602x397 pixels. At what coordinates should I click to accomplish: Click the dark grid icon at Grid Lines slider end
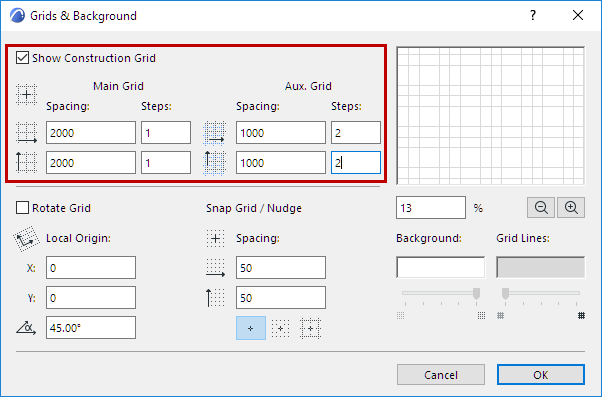(582, 316)
